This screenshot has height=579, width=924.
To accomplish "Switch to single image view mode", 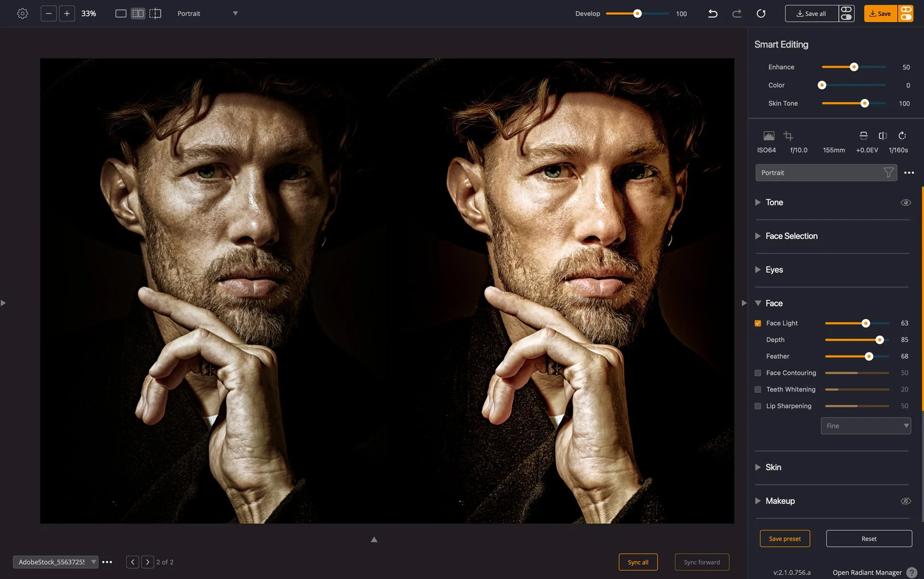I will click(x=121, y=13).
